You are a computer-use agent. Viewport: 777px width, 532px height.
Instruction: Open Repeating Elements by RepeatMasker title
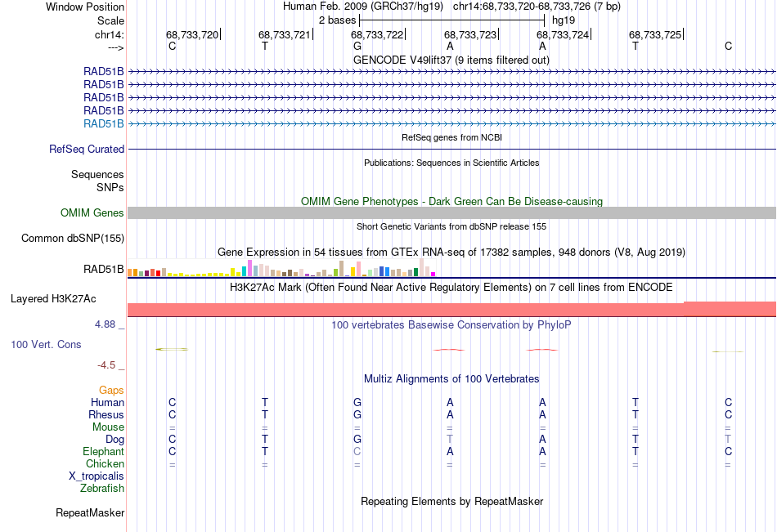click(x=451, y=501)
